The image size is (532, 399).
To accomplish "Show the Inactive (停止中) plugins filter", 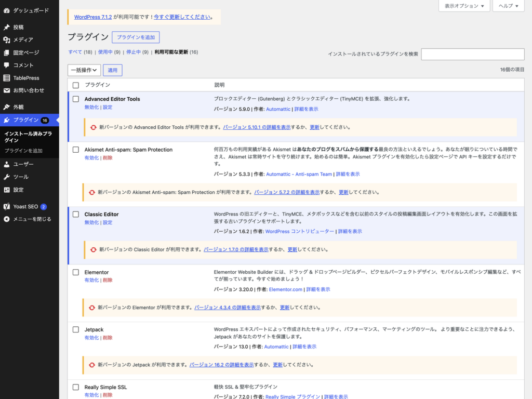I will tap(134, 52).
